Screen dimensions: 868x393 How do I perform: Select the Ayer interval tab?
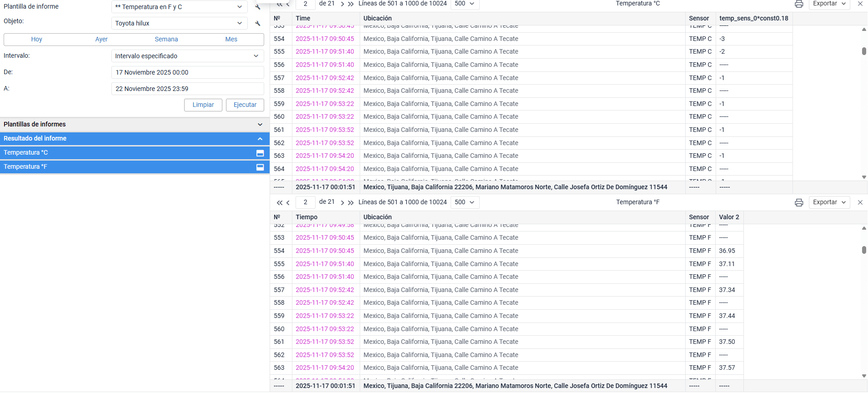tap(101, 40)
